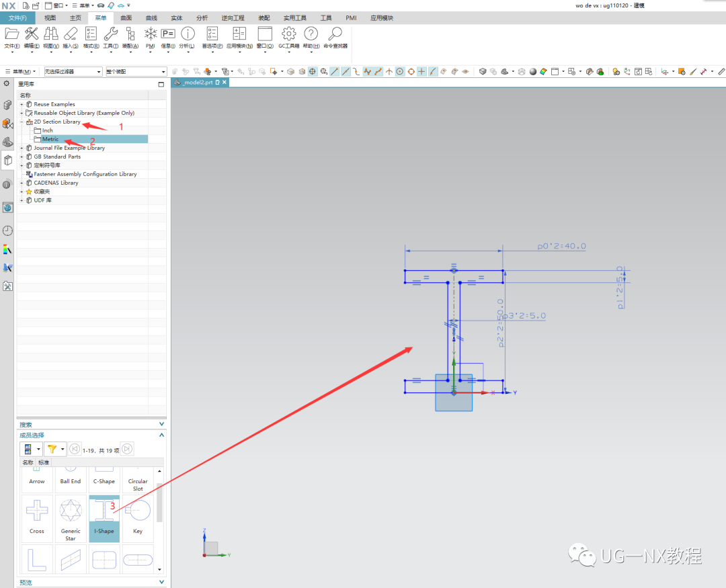Click the 编辑 hammer-wrench icon

coord(32,34)
